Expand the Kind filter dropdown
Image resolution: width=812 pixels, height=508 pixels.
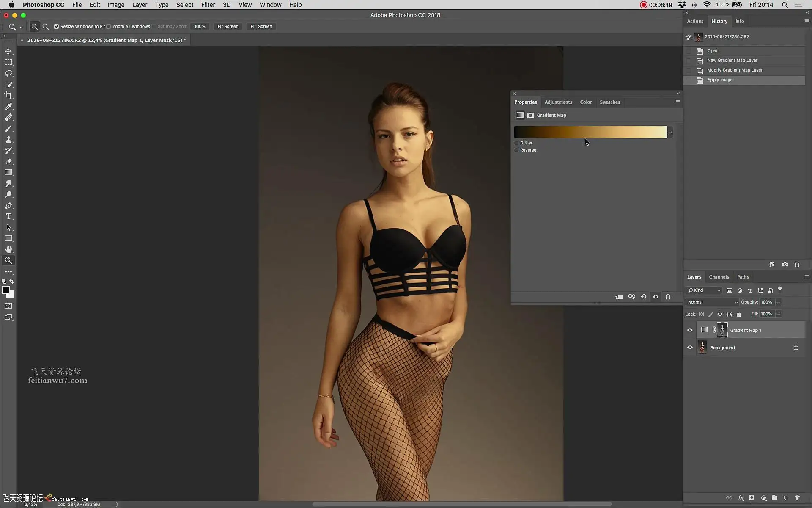tap(704, 290)
